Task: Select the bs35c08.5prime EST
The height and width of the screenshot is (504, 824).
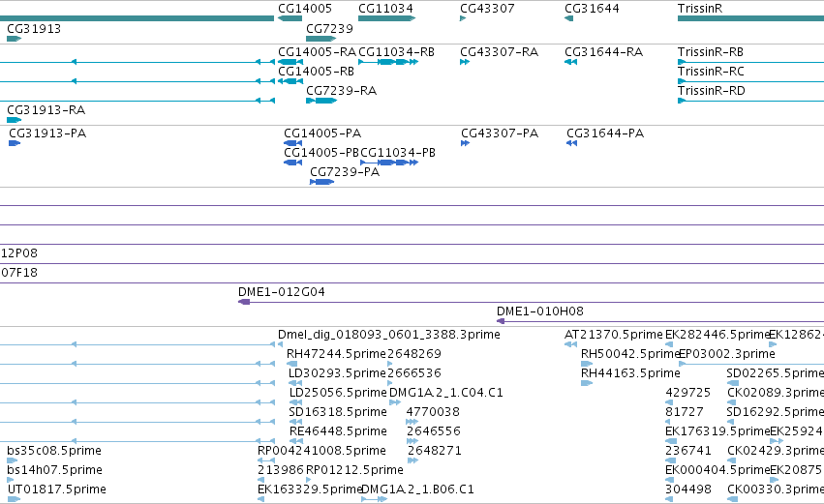Action: (12, 460)
